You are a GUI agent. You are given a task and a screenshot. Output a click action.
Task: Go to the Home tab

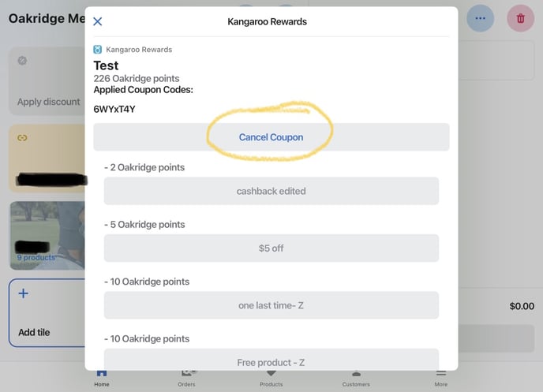pyautogui.click(x=102, y=378)
